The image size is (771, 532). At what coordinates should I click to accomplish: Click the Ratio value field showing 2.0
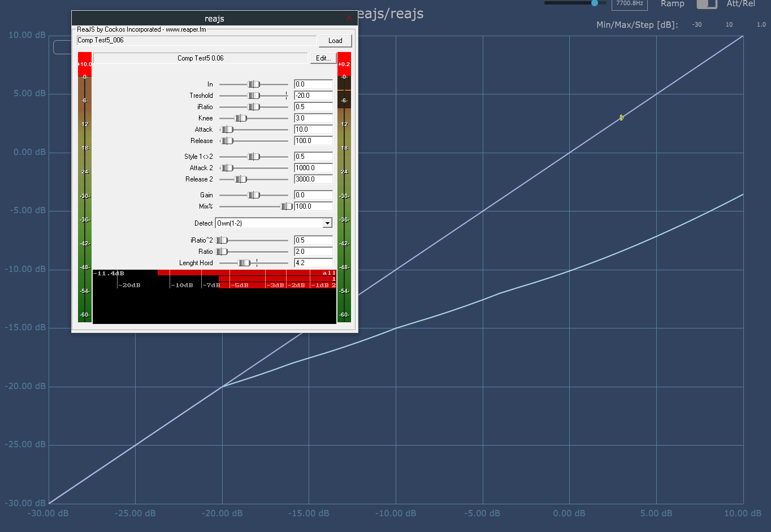(x=313, y=252)
